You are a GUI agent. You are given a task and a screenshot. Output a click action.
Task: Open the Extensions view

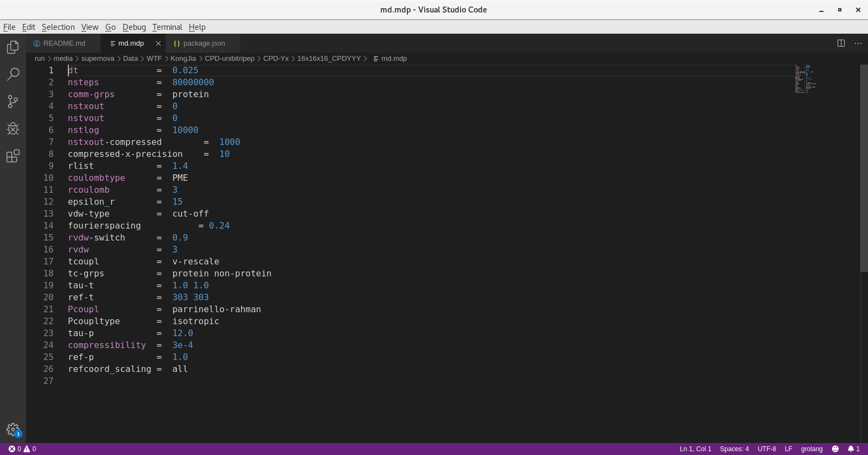pos(13,156)
